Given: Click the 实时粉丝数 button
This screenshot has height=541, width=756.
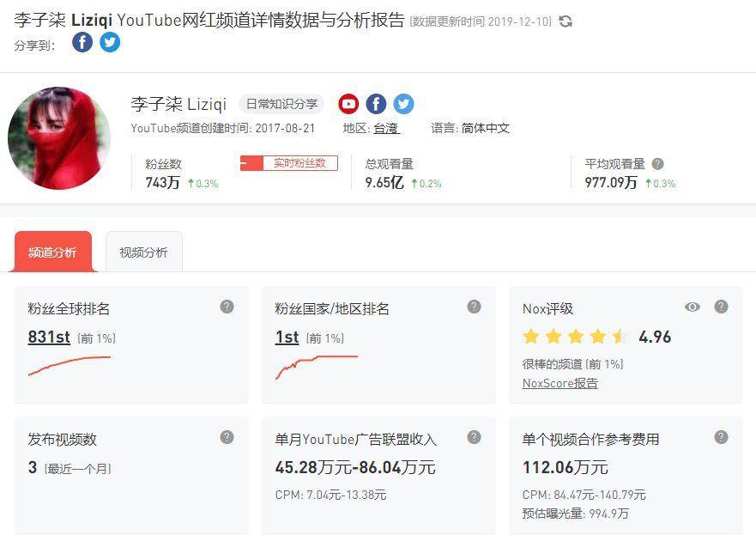Looking at the screenshot, I should point(289,163).
